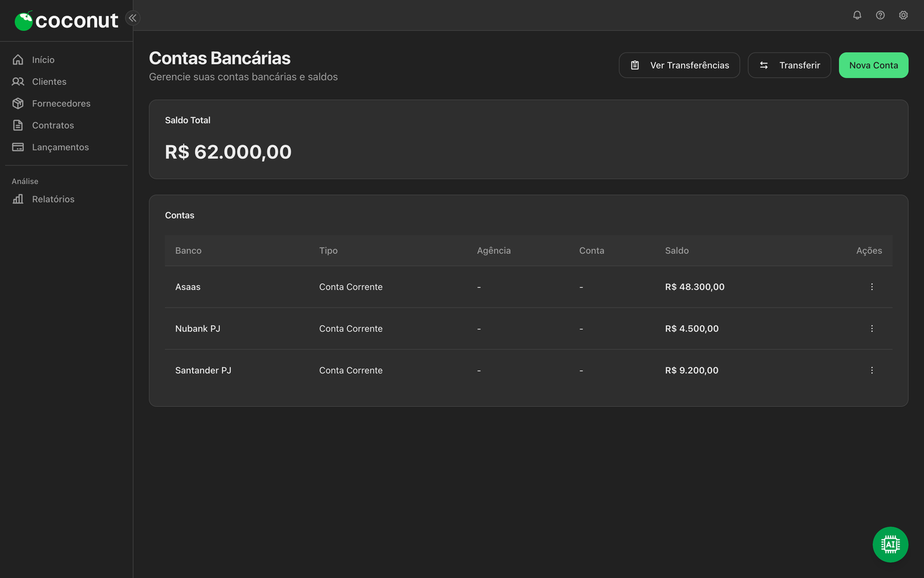Viewport: 924px width, 578px height.
Task: Click the Banco column header
Action: pos(188,250)
